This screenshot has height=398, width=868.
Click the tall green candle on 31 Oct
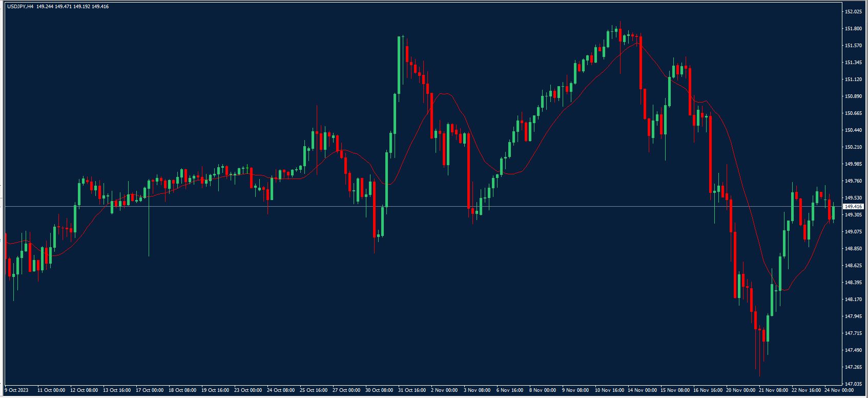[x=399, y=65]
